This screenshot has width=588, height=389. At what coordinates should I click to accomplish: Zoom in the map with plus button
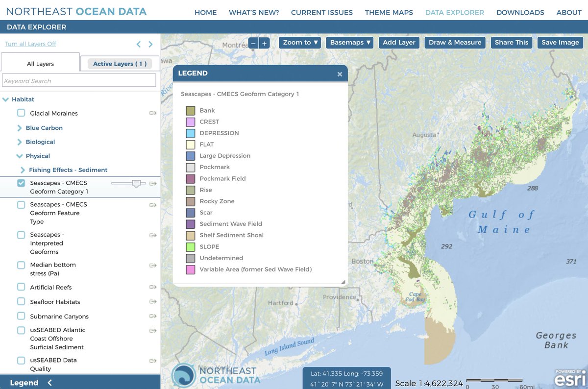click(265, 43)
